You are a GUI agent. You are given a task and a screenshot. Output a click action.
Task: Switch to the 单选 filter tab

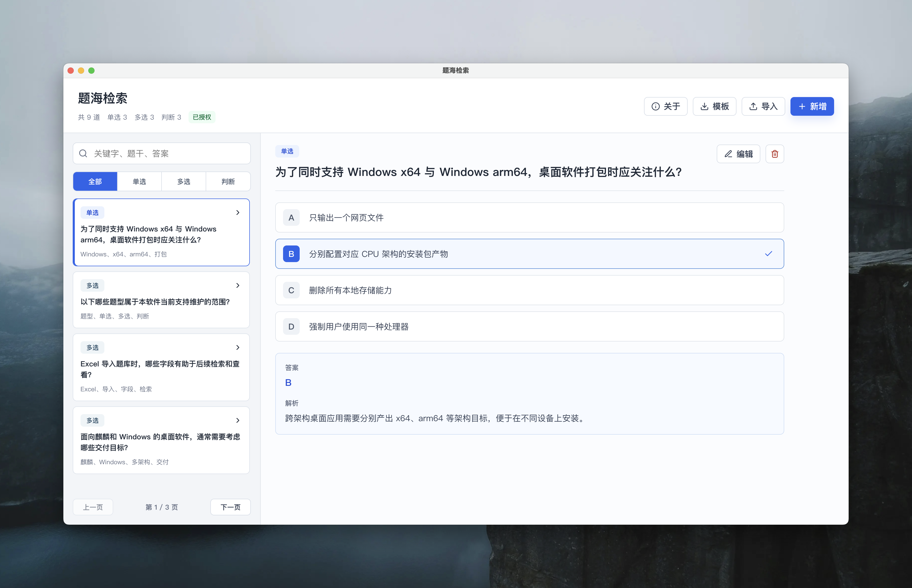point(139,181)
